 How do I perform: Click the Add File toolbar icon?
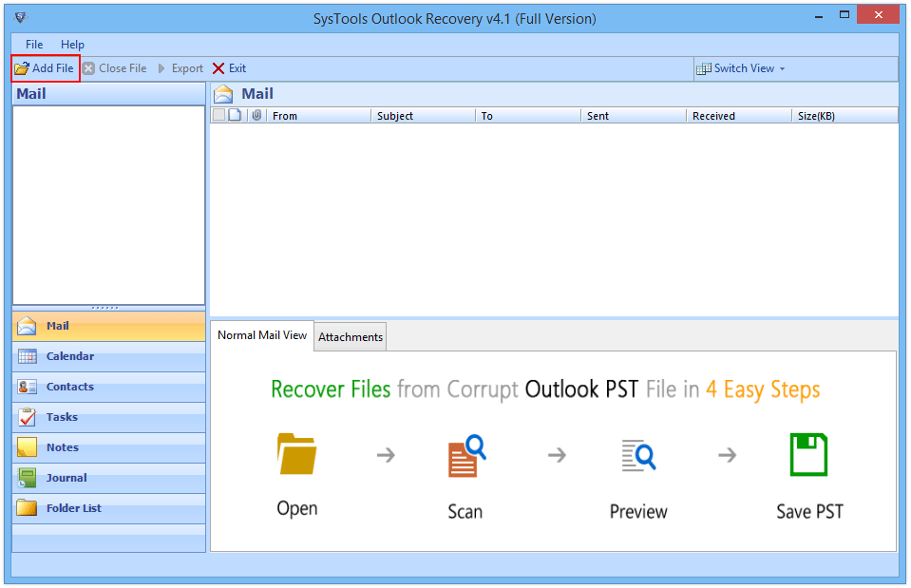(22, 68)
